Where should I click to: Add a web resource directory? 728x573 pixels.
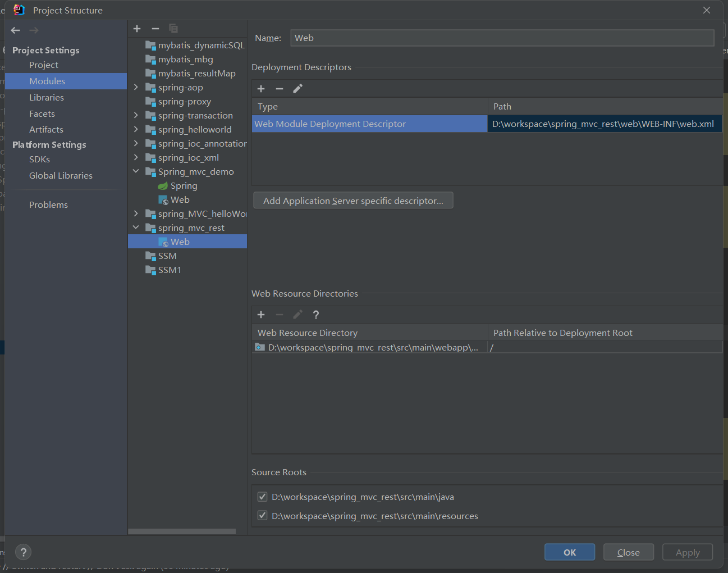coord(261,315)
